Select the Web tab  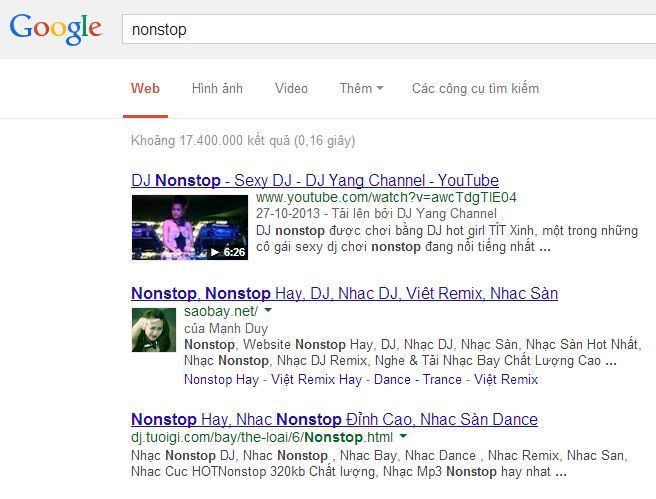coord(145,88)
